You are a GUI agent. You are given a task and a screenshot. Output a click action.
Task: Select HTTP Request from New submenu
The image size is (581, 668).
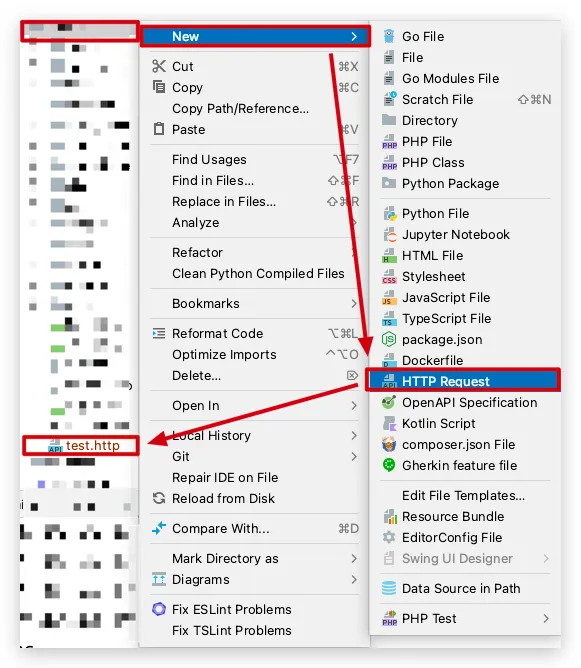(463, 381)
